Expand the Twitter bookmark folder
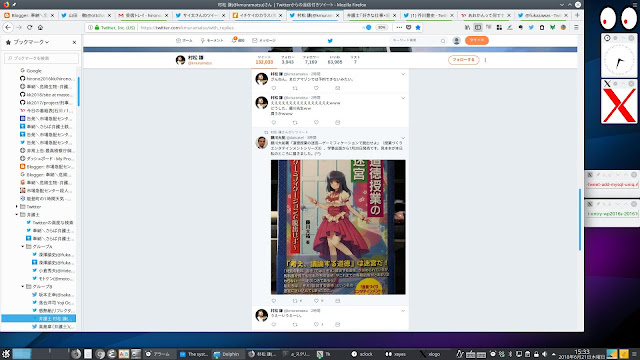Viewport: 640px width, 360px height. coord(17,207)
